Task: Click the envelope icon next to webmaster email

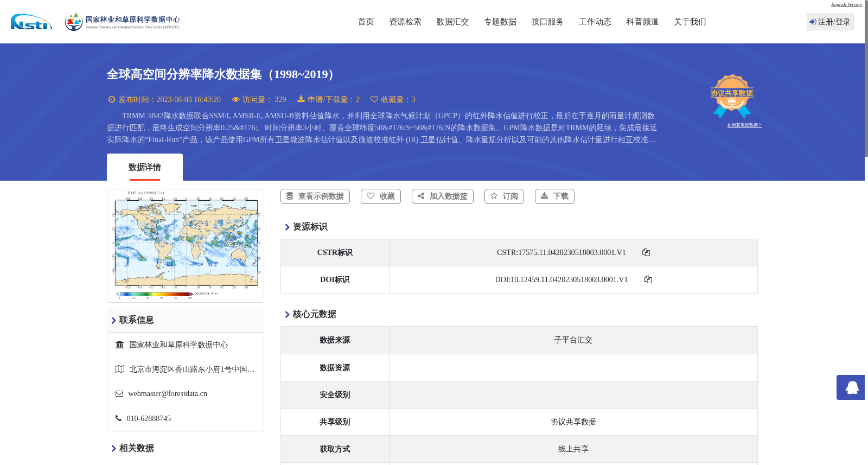Action: click(x=119, y=393)
